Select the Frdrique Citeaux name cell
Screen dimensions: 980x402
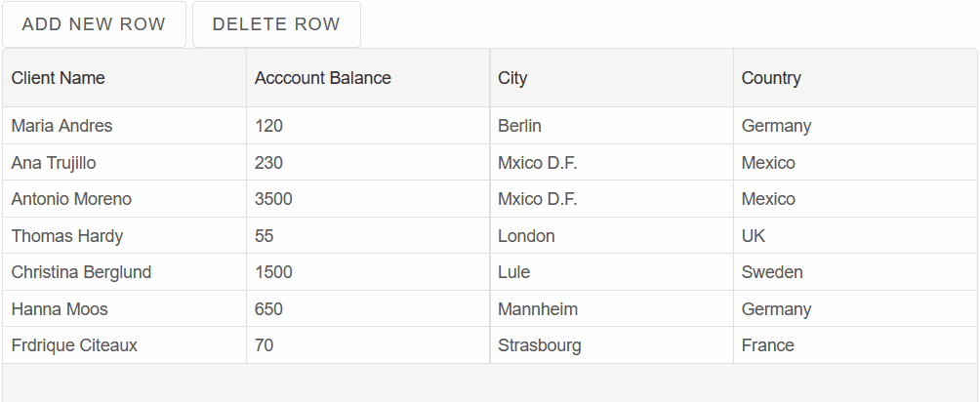point(124,345)
